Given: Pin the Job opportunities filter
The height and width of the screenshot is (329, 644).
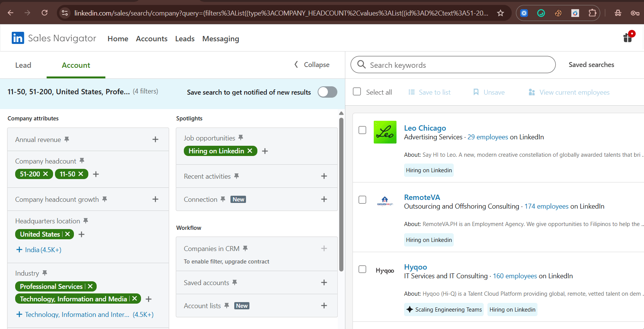Looking at the screenshot, I should coord(241,138).
